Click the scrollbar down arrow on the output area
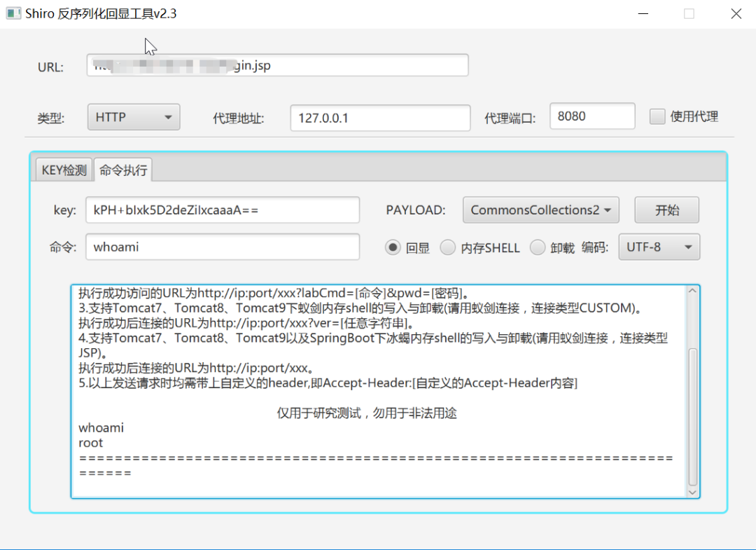 [692, 492]
